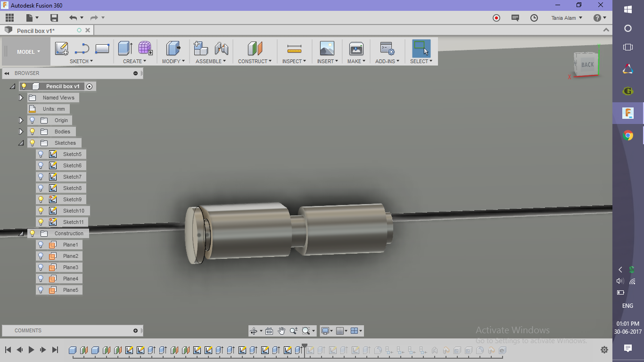Open the job status clock icon
Viewport: 644px width, 362px height.
[x=534, y=18]
